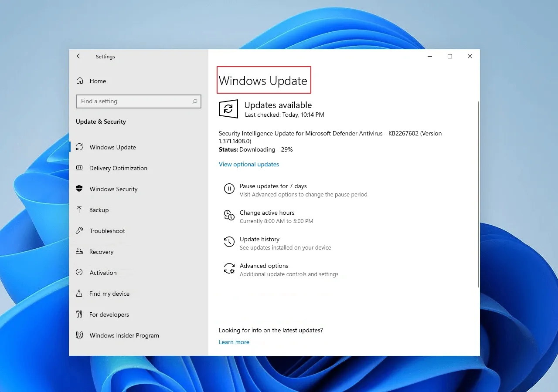Click the Pause updates icon

pos(229,189)
